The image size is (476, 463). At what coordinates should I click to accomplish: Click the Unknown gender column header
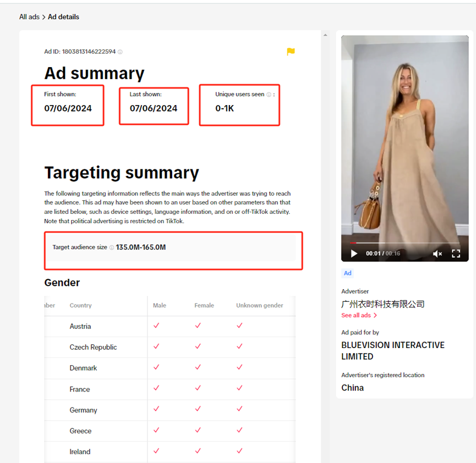[260, 306]
